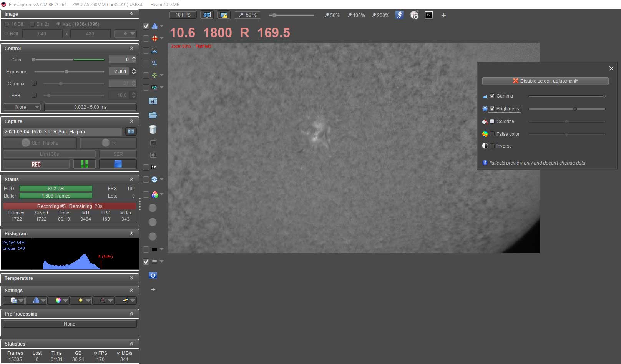
Task: Click the histogram tool icon in the vertical toolbar
Action: (154, 26)
